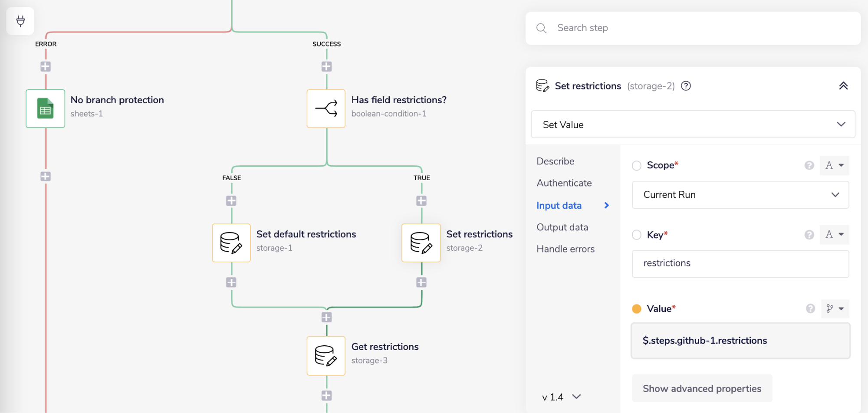Click the storage icon beside Set restrictions panel title
The width and height of the screenshot is (868, 413).
point(541,85)
